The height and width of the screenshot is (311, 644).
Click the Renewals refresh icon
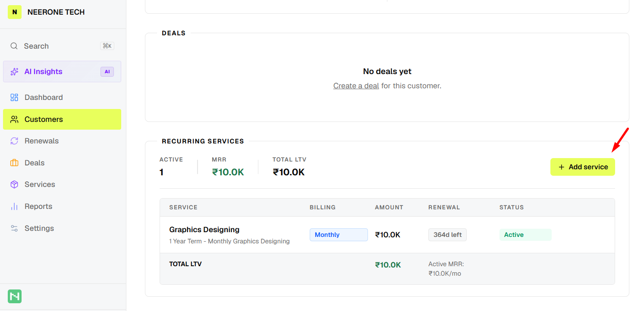(14, 141)
